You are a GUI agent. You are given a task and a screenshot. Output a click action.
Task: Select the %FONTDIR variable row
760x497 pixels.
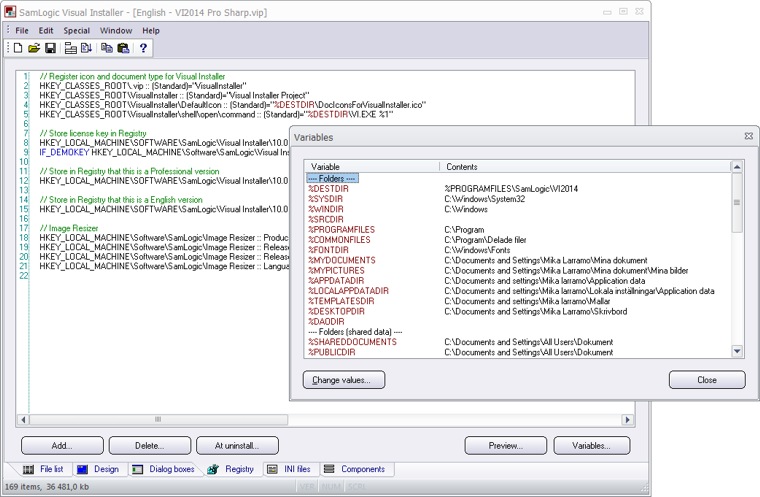point(519,250)
